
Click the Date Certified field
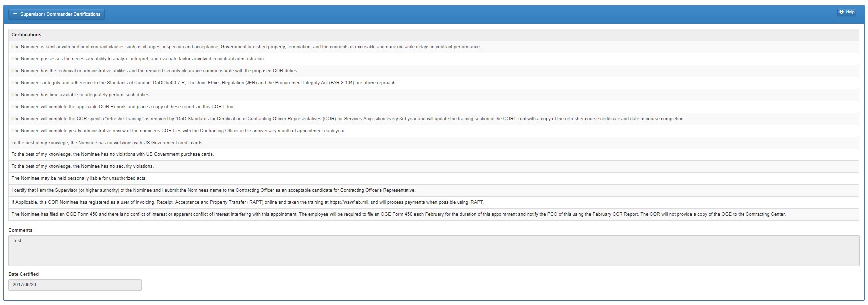pyautogui.click(x=75, y=285)
